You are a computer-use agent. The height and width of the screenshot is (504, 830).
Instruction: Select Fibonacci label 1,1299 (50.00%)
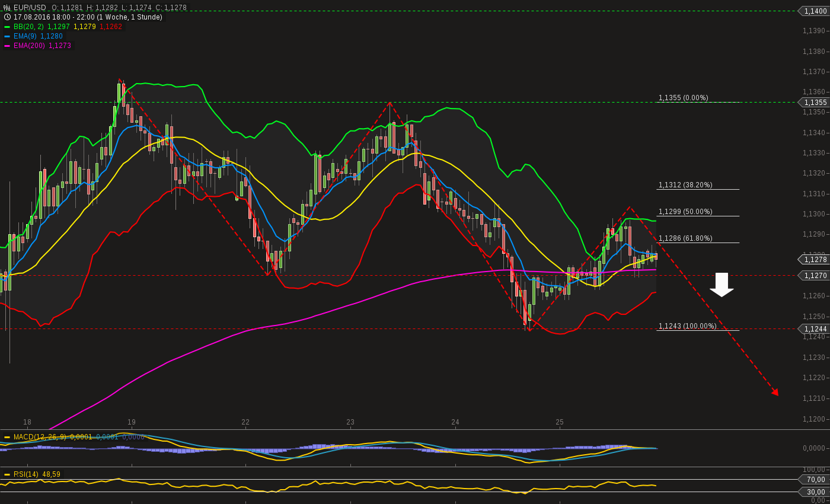[685, 212]
